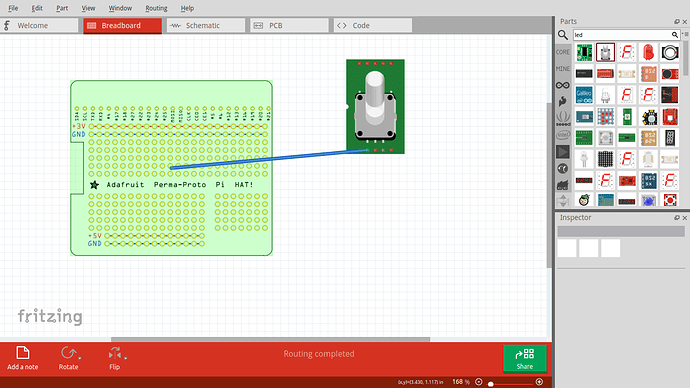Open the Routing menu

[x=156, y=8]
